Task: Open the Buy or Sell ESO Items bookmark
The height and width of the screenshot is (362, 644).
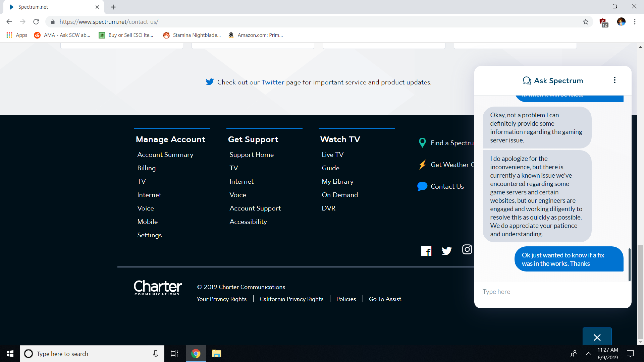Action: tap(126, 35)
